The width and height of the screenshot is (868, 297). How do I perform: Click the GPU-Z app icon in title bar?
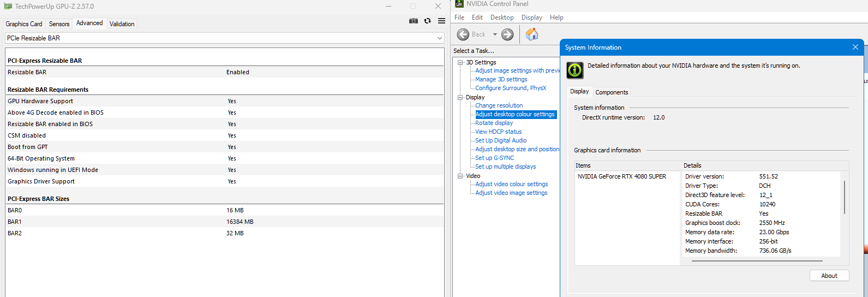[x=8, y=7]
